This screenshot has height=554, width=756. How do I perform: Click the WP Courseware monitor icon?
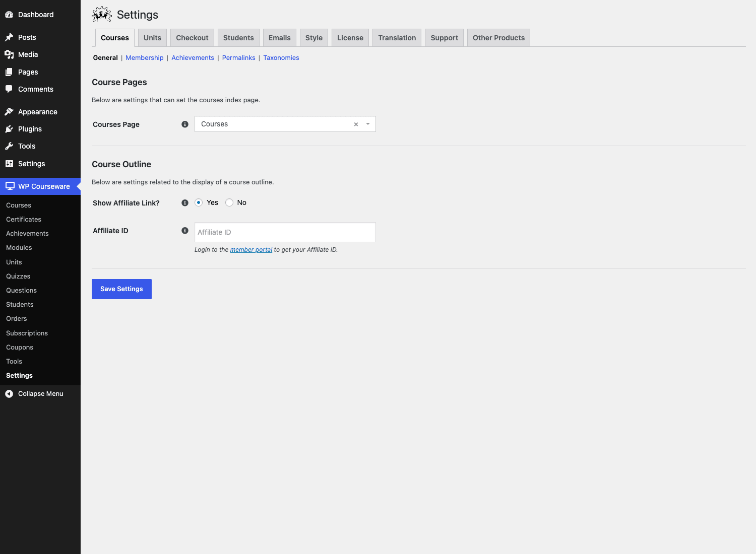(10, 186)
